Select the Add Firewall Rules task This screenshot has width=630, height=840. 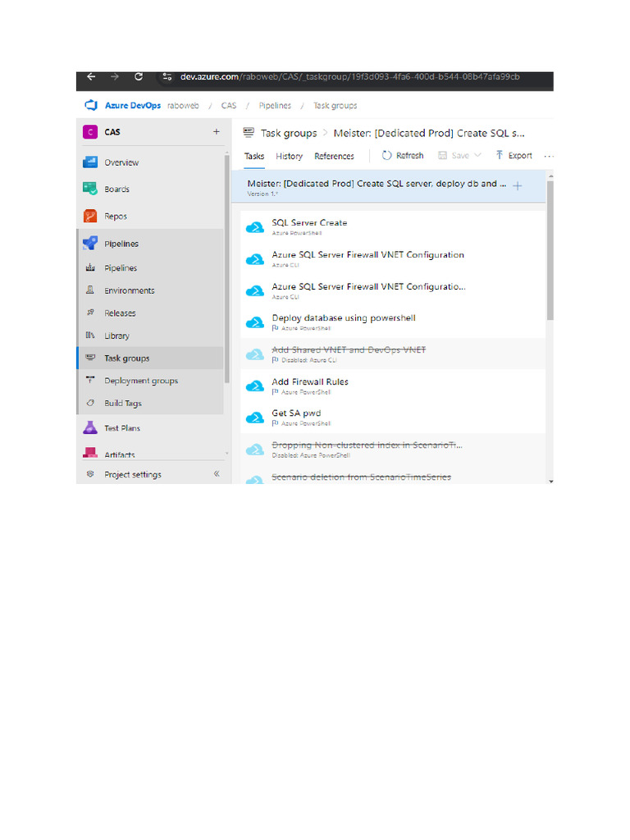point(393,386)
